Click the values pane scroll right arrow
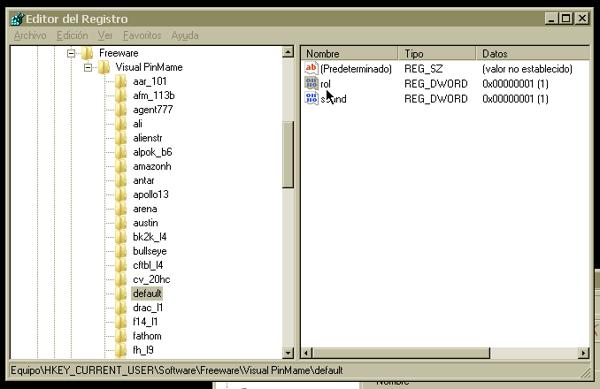The image size is (600, 389). click(584, 353)
